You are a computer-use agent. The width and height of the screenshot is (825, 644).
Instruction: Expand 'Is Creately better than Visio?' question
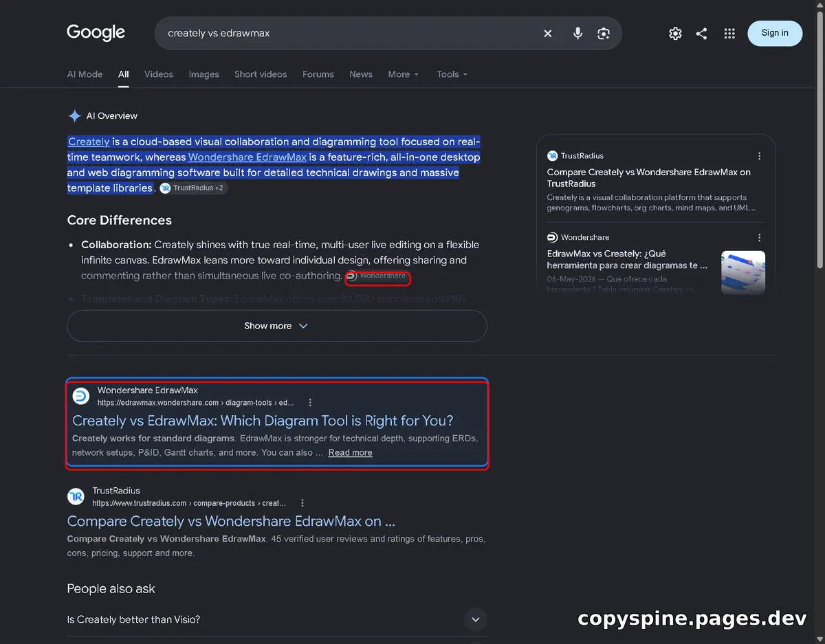point(277,620)
